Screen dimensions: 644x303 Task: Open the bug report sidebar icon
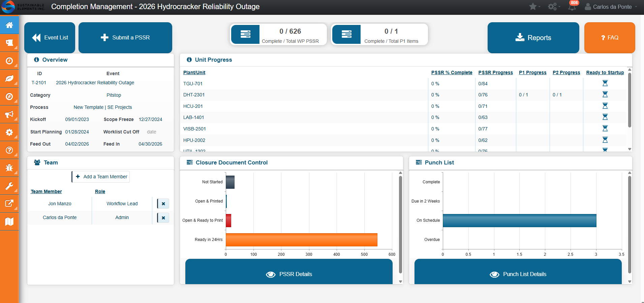coord(9,168)
